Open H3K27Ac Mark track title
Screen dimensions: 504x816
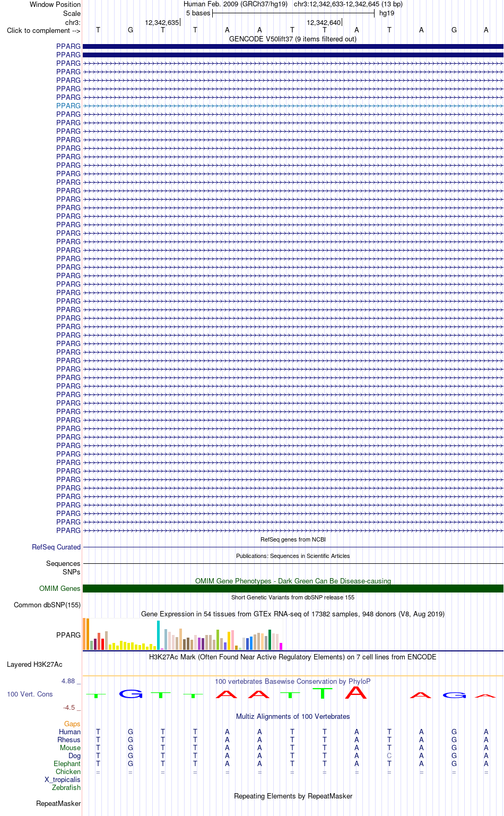(293, 657)
